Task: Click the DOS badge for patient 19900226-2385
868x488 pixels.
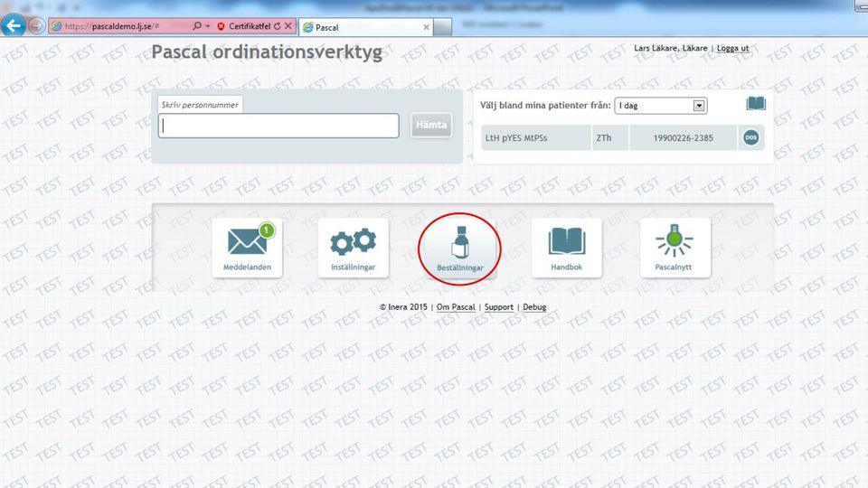Action: pos(750,137)
